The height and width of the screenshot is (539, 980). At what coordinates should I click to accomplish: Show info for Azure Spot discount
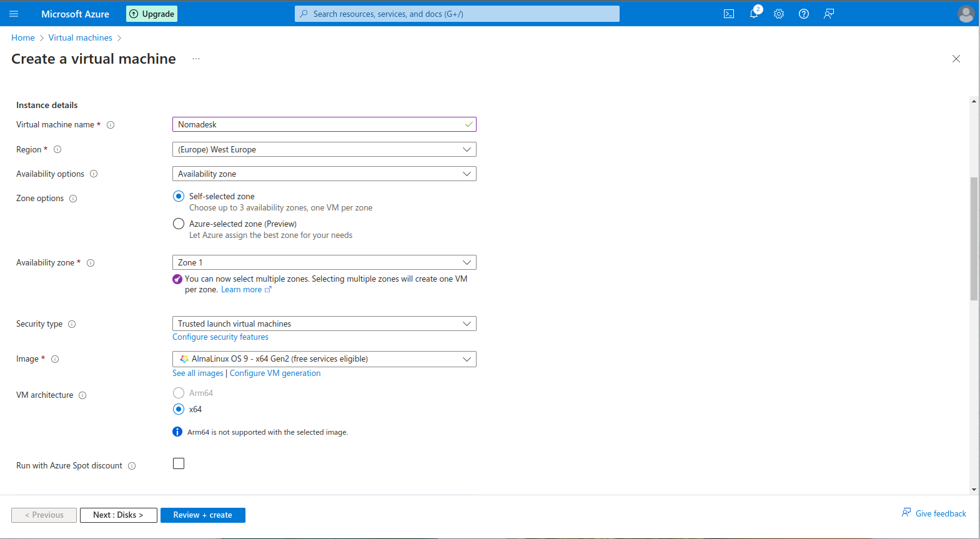click(132, 466)
